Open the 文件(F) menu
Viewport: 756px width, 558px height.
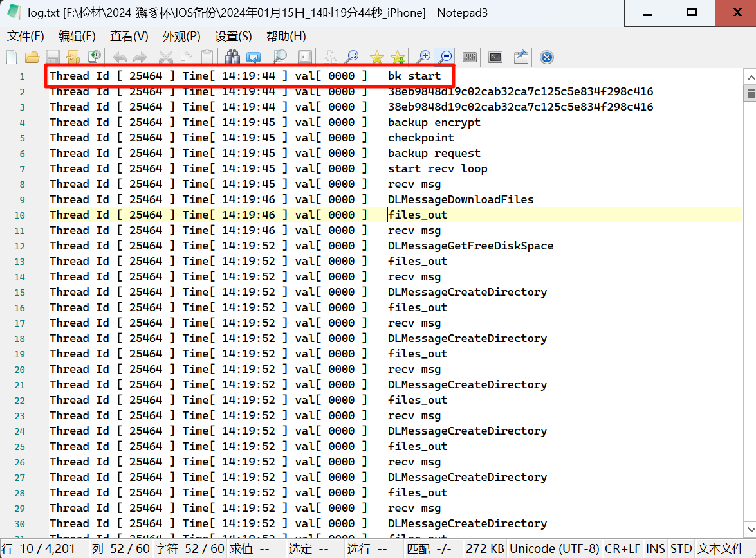pos(26,36)
